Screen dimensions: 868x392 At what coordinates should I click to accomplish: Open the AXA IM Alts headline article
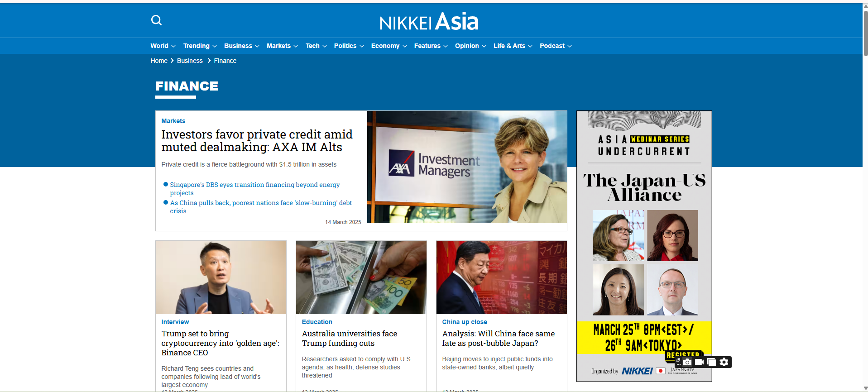click(x=257, y=141)
